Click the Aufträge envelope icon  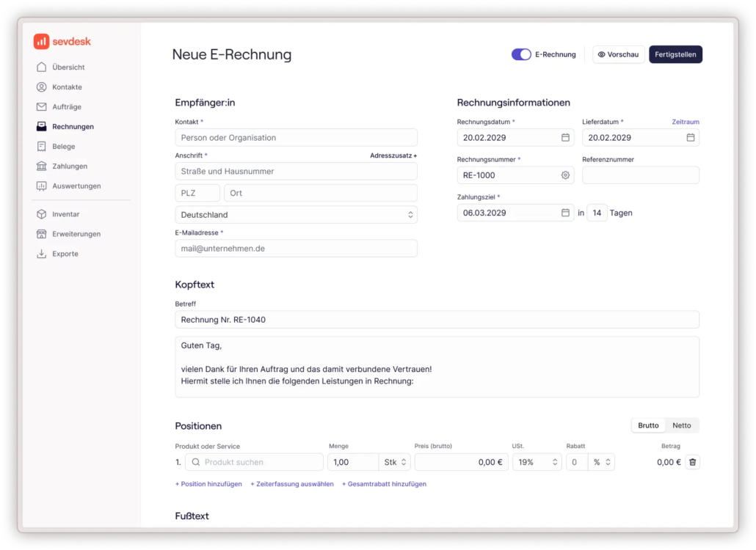41,106
